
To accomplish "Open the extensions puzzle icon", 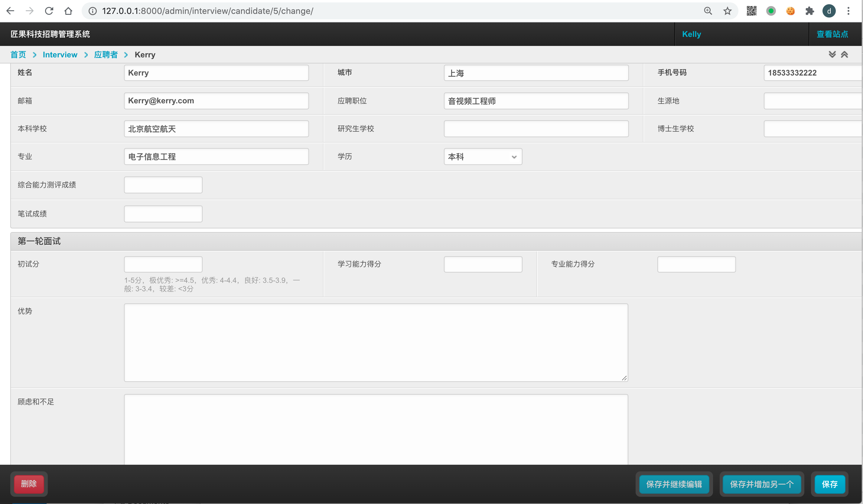I will tap(809, 11).
